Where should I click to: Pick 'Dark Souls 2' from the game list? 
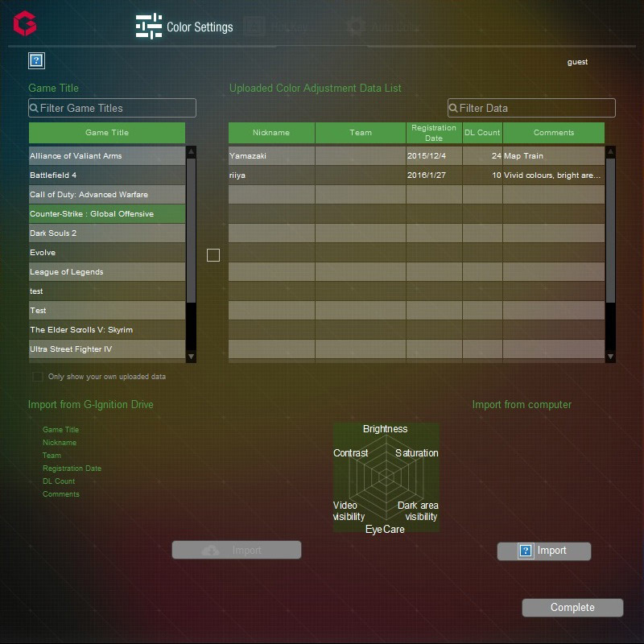point(107,233)
